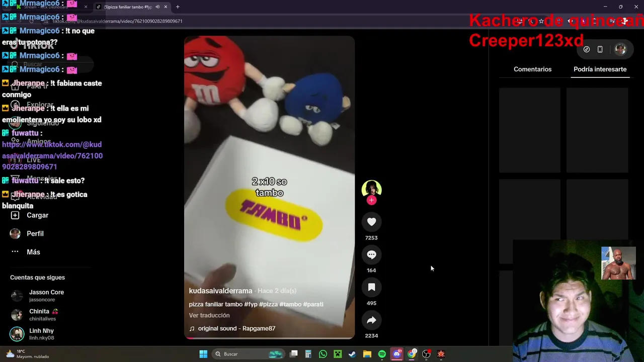Seek using video progress bar at bottom
This screenshot has width=644, height=362.
tap(269, 338)
